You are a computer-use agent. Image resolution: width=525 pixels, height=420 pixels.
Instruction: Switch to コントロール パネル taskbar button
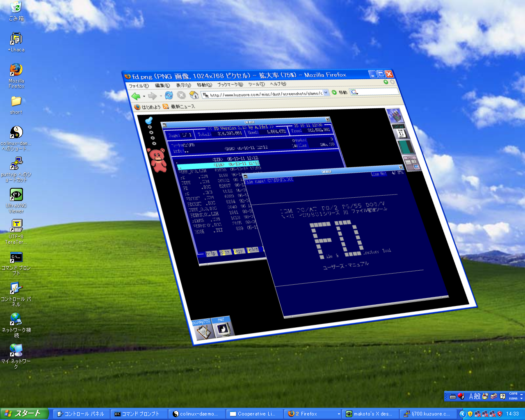tap(80, 414)
